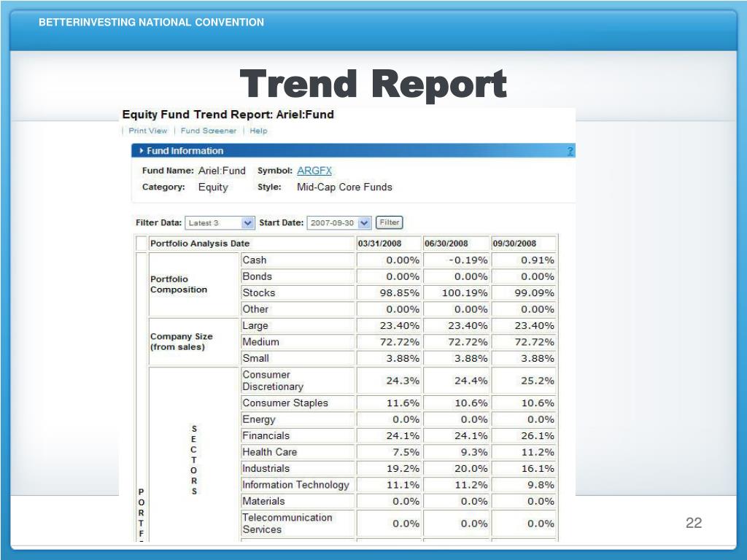Open the Filter Data dropdown showing Latest 3

click(220, 223)
